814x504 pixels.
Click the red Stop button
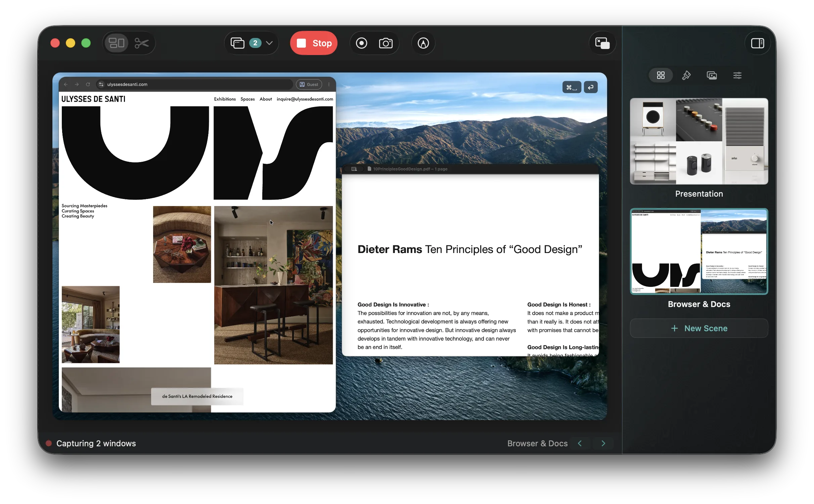tap(314, 43)
